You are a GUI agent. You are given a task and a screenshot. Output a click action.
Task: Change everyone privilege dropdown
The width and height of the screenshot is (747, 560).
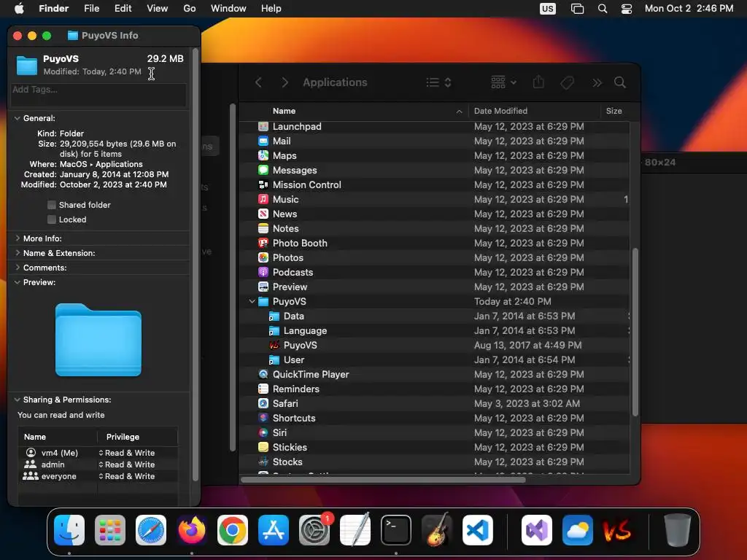127,476
